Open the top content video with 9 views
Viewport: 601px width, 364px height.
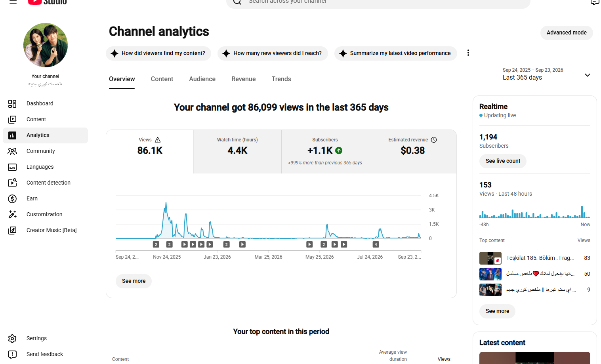pos(535,290)
